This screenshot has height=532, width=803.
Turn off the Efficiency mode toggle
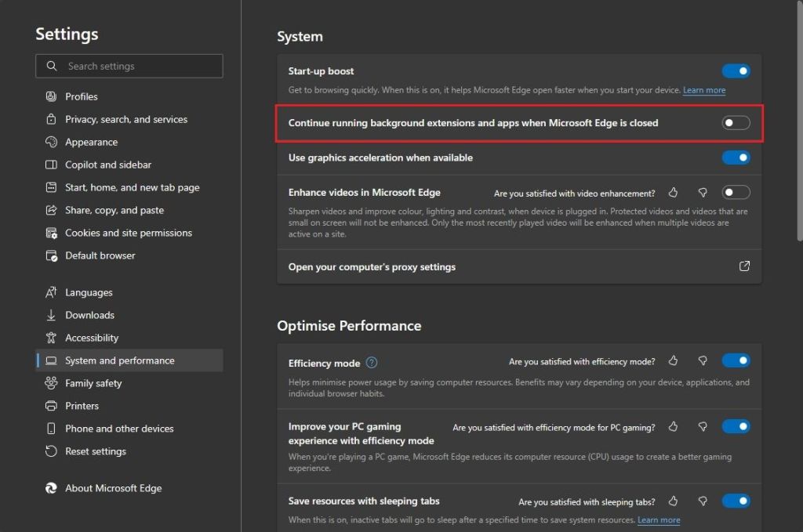tap(736, 361)
